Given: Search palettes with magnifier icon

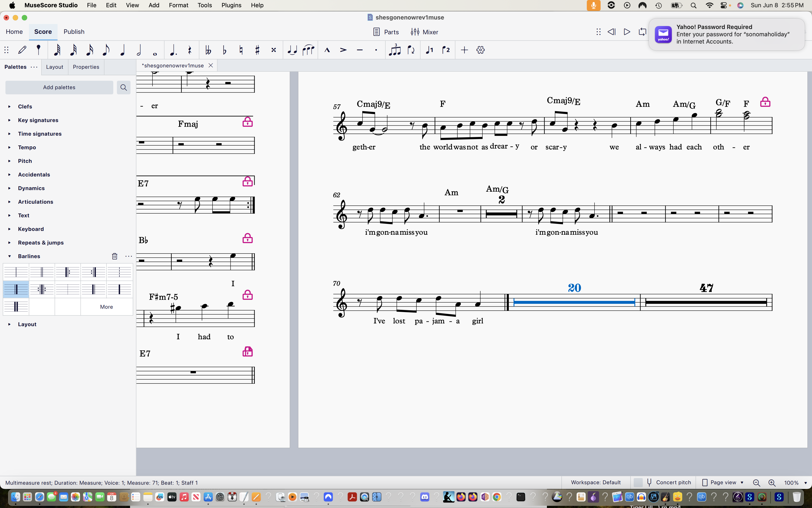Looking at the screenshot, I should (x=123, y=87).
